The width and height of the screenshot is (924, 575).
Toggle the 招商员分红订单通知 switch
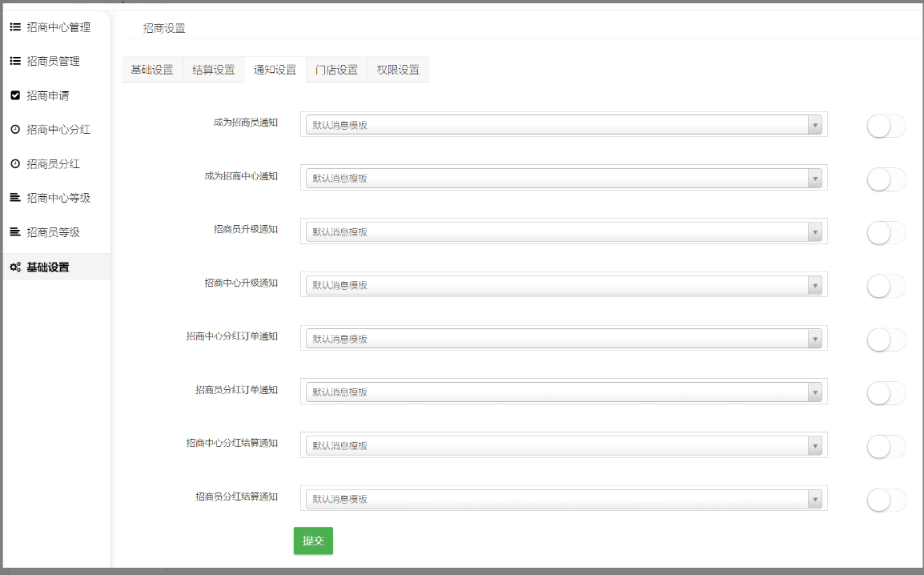pos(886,393)
